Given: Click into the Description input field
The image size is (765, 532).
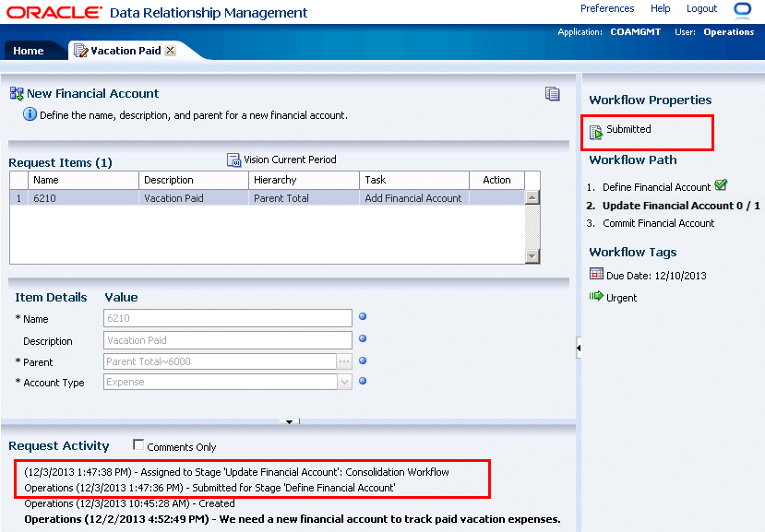Looking at the screenshot, I should (228, 340).
